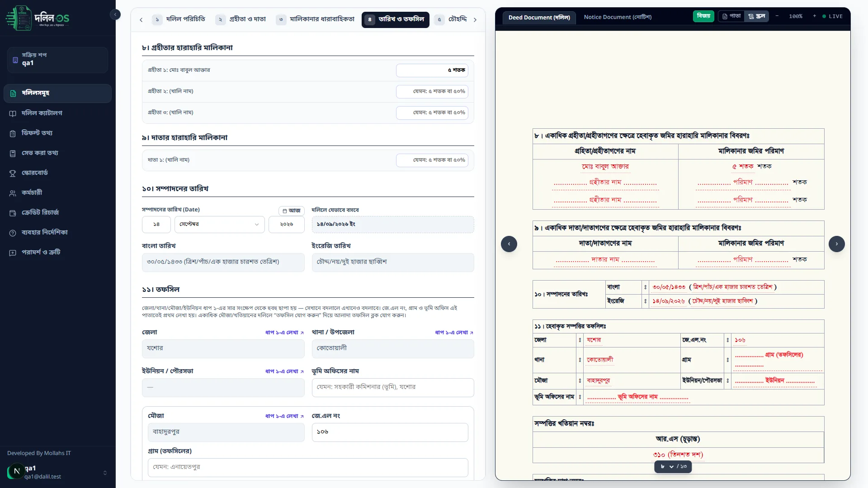868x488 pixels.
Task: Zoom in the preview with the plus icon
Action: (814, 16)
